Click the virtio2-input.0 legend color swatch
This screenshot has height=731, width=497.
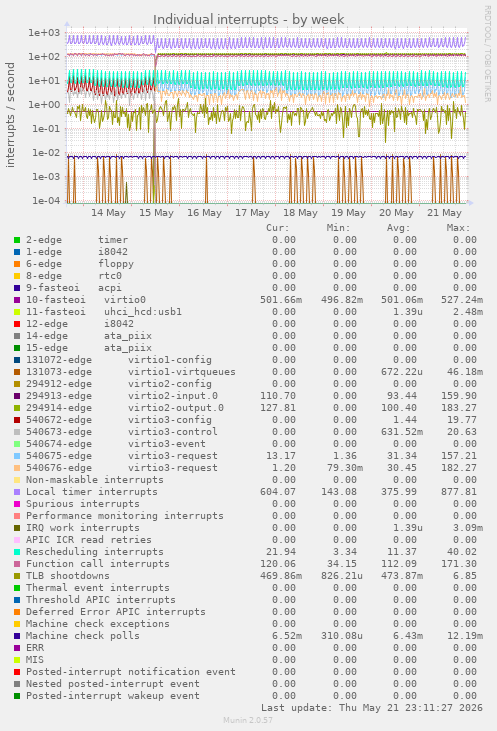[17, 396]
